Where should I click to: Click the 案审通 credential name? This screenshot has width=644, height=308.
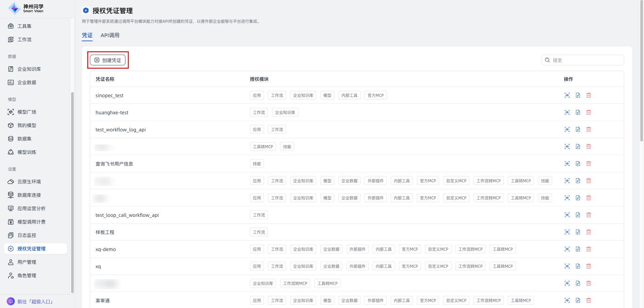103,301
